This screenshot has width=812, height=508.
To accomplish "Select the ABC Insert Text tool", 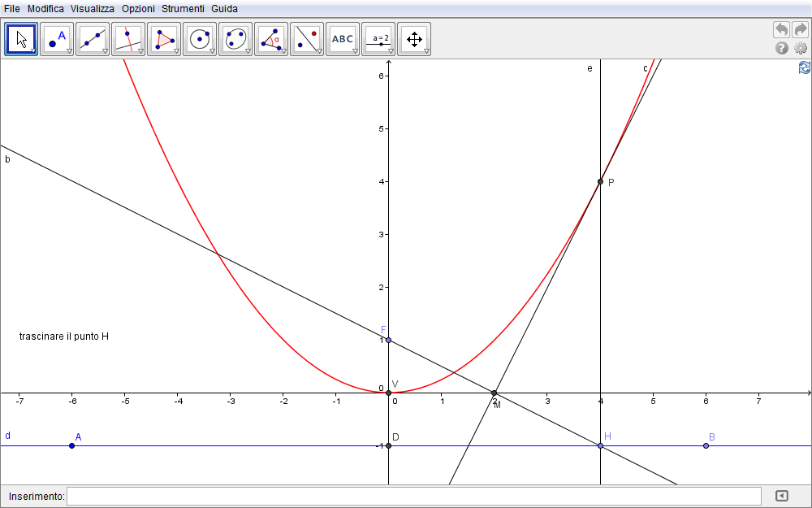I will pos(343,39).
